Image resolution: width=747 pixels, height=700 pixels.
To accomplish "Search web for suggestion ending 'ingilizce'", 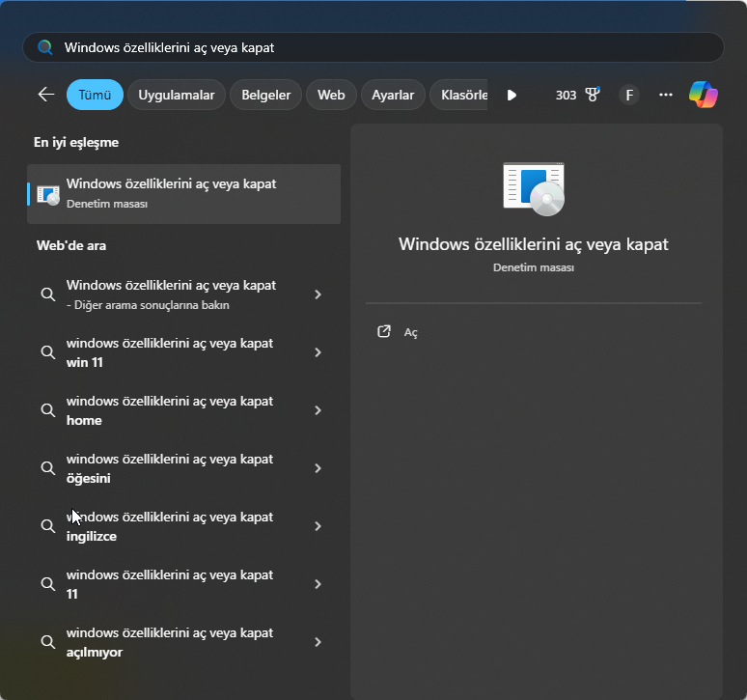I will (x=184, y=526).
